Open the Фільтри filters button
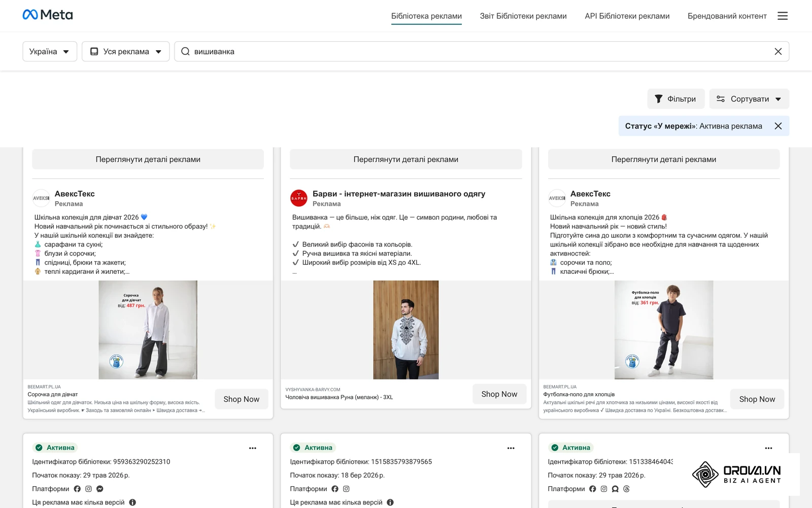 coord(675,99)
